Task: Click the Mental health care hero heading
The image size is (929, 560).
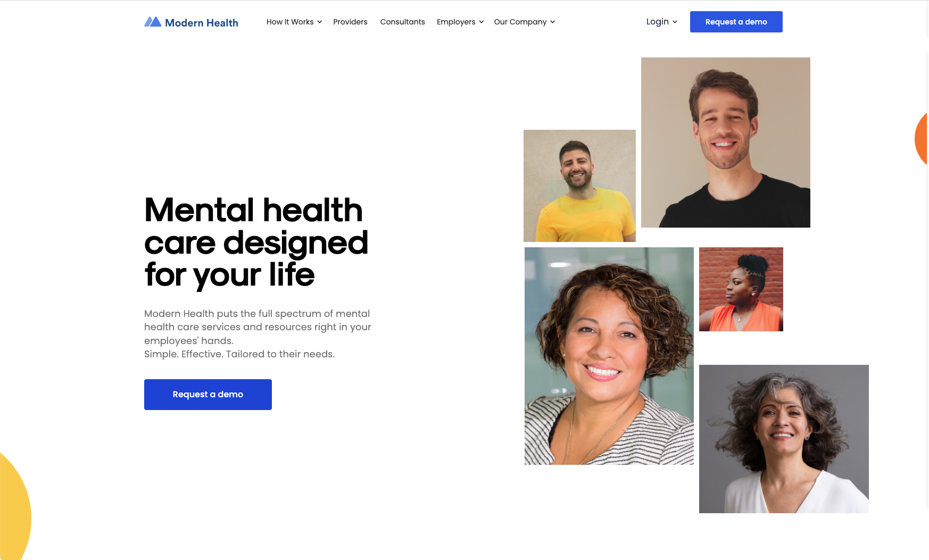Action: coord(256,243)
